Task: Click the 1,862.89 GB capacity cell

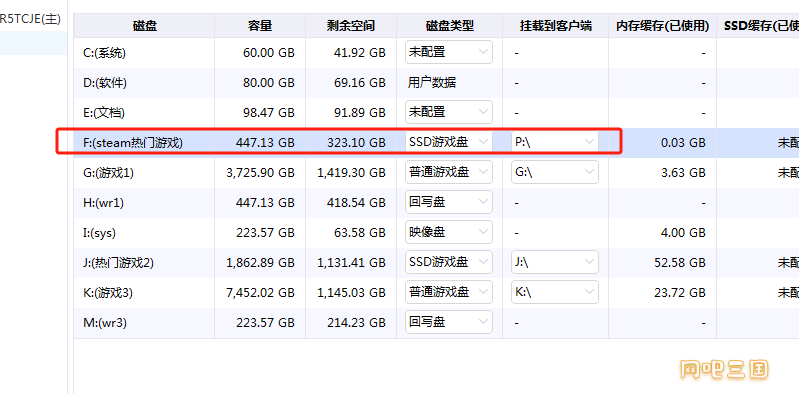Action: 260,262
